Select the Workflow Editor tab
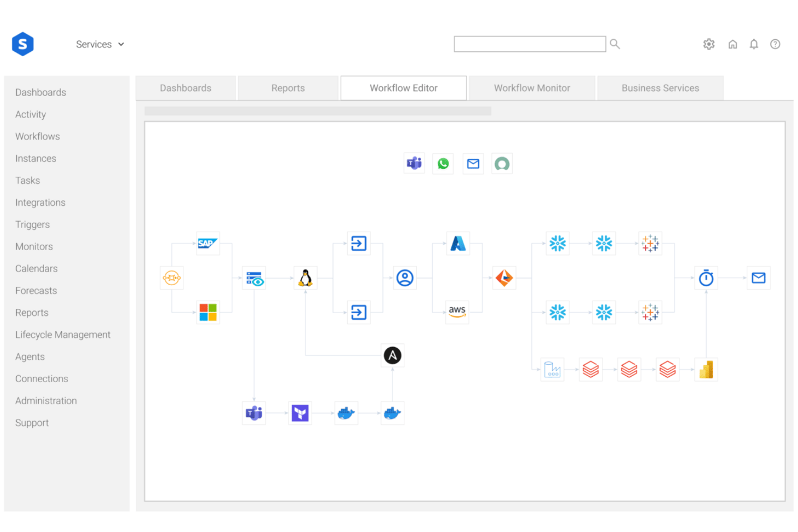798x532 pixels. 403,88
